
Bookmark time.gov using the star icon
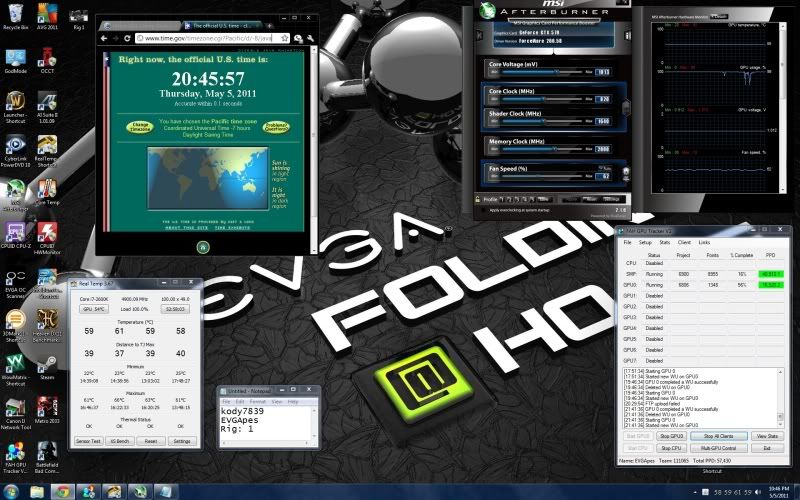[285, 38]
